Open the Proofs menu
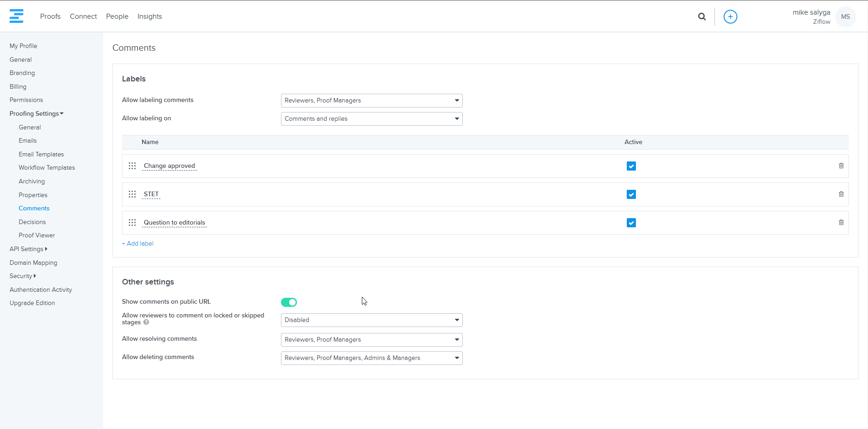The height and width of the screenshot is (429, 868). pos(50,16)
